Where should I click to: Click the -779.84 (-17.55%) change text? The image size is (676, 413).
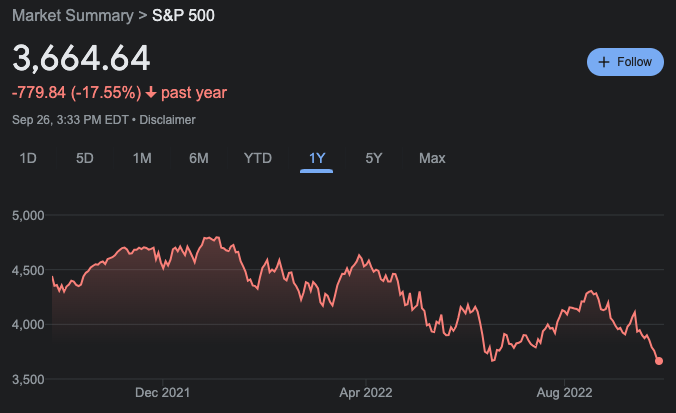click(x=76, y=93)
